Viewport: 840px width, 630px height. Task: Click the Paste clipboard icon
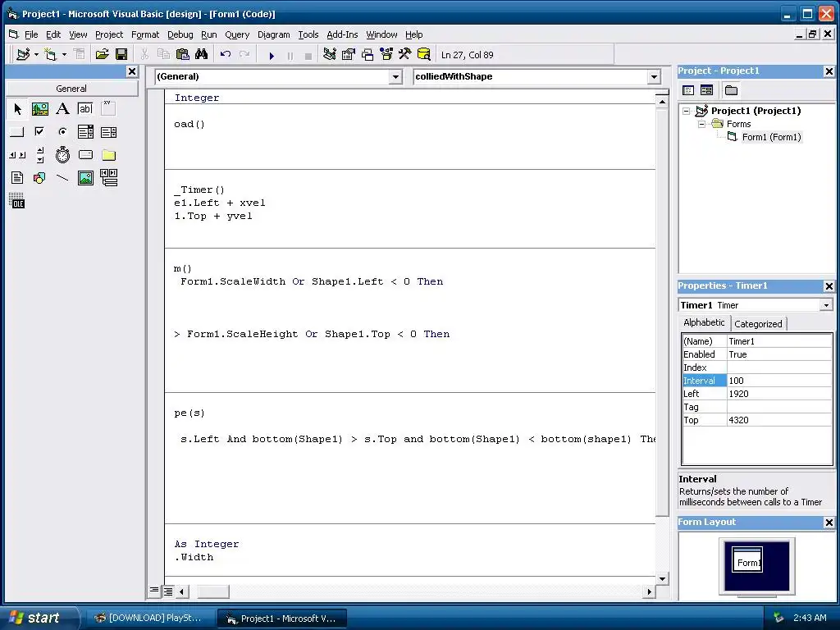[183, 54]
